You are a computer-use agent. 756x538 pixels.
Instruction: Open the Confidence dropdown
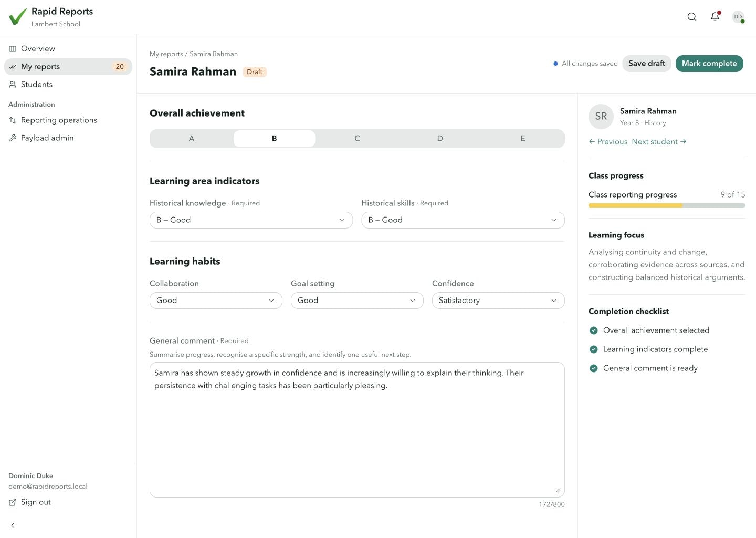point(498,301)
